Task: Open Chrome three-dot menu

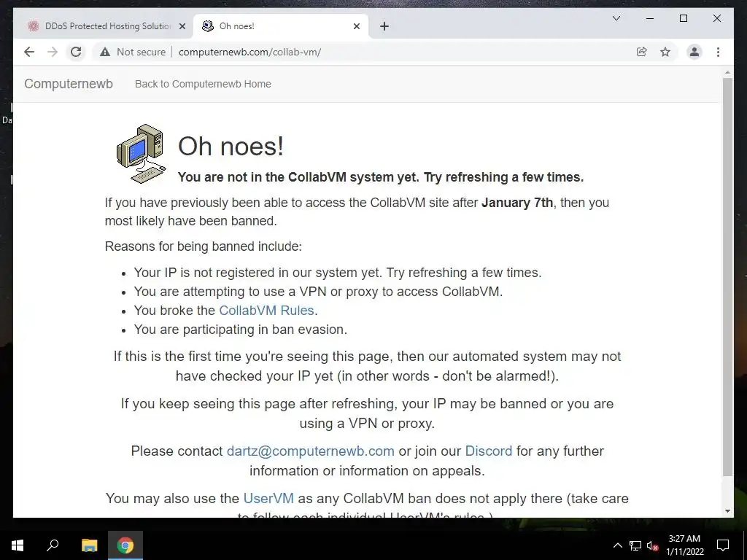Action: click(x=718, y=52)
